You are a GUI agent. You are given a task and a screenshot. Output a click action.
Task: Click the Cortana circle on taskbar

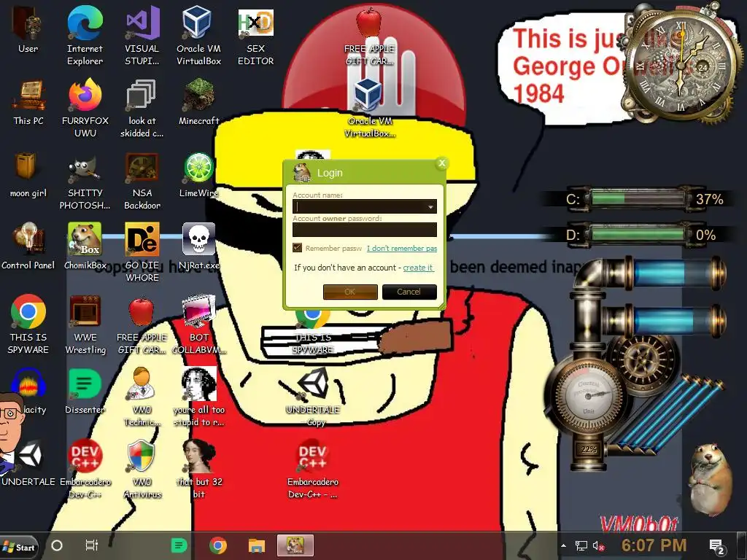[x=57, y=545]
